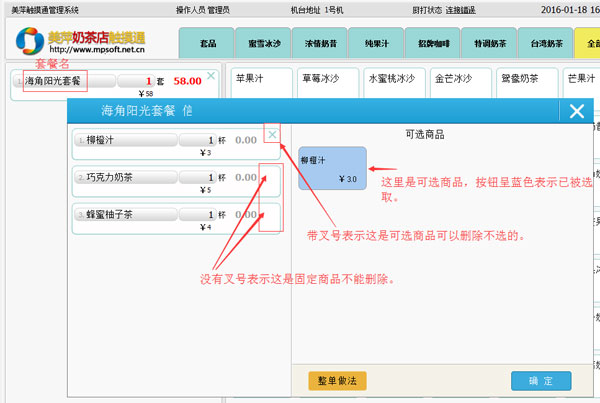600x403 pixels.
Task: Confirm the combo with 确定 button
Action: (541, 381)
